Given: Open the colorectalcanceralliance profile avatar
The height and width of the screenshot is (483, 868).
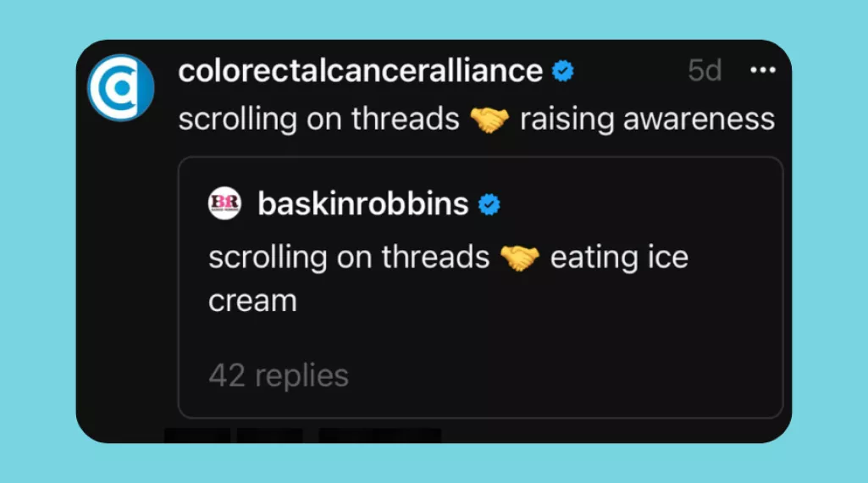Looking at the screenshot, I should (x=120, y=87).
